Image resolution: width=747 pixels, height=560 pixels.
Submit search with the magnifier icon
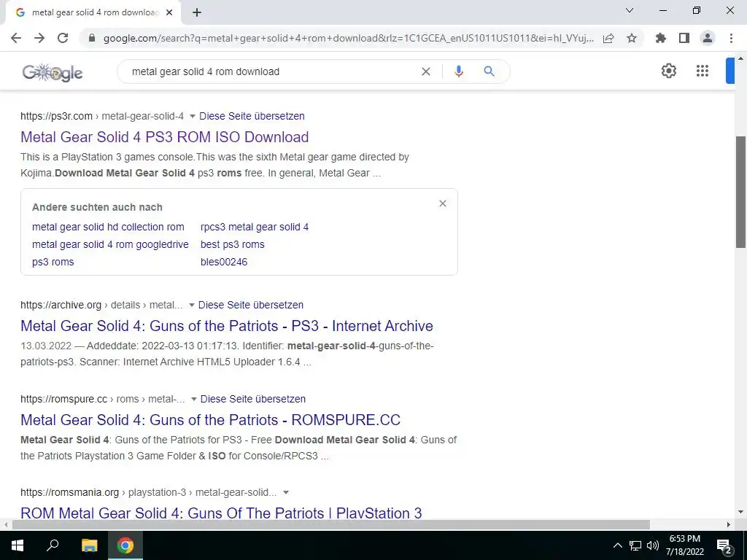489,71
